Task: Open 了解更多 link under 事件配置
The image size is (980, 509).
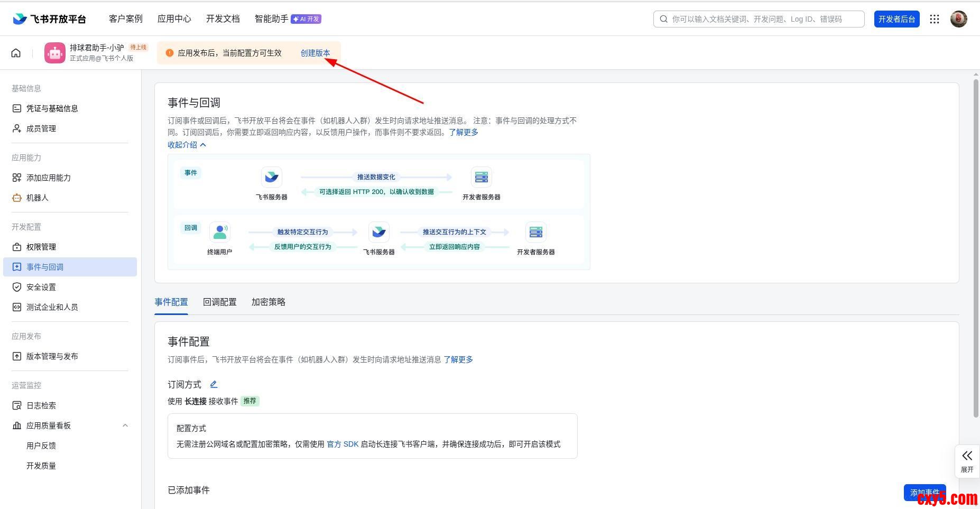Action: point(458,359)
